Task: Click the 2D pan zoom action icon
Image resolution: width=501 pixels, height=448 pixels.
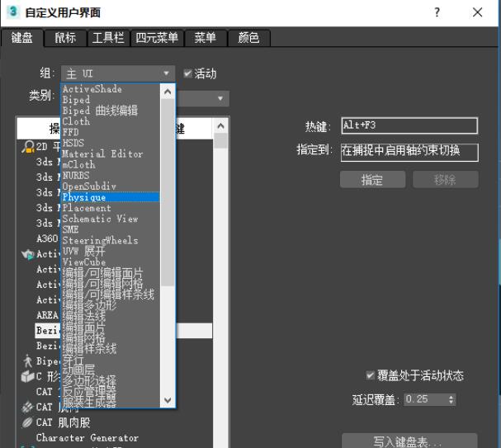Action: [28, 147]
